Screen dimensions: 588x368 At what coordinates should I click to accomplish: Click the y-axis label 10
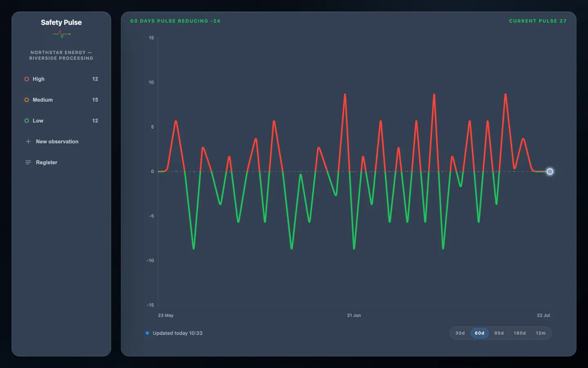[151, 83]
